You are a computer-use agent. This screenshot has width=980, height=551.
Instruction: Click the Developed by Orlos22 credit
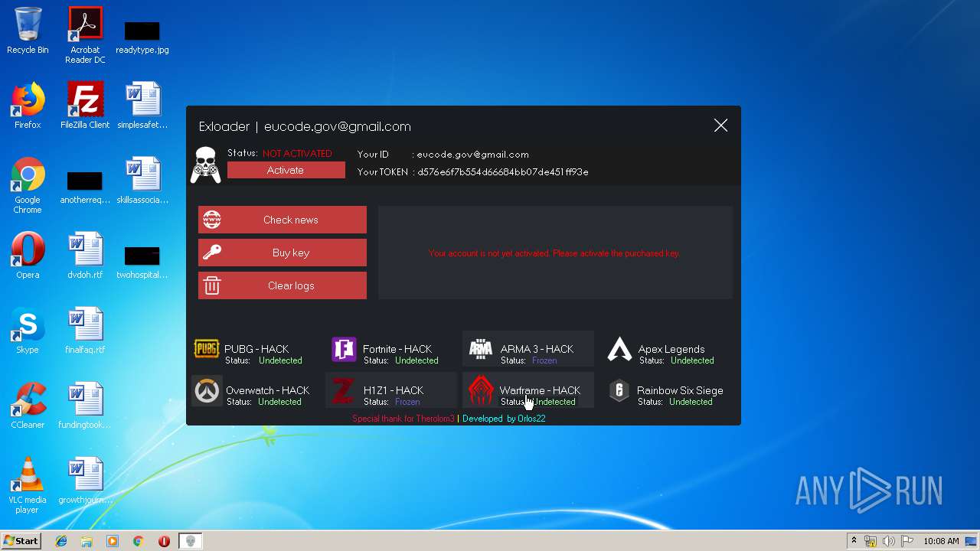pos(504,419)
